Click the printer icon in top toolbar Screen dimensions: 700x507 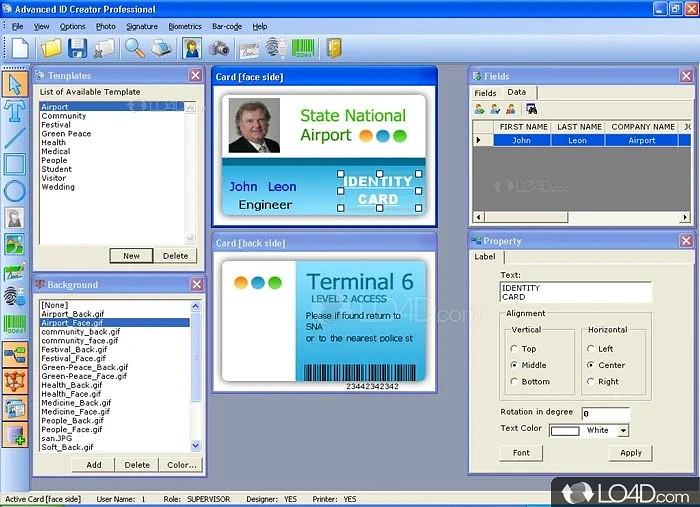pyautogui.click(x=161, y=48)
